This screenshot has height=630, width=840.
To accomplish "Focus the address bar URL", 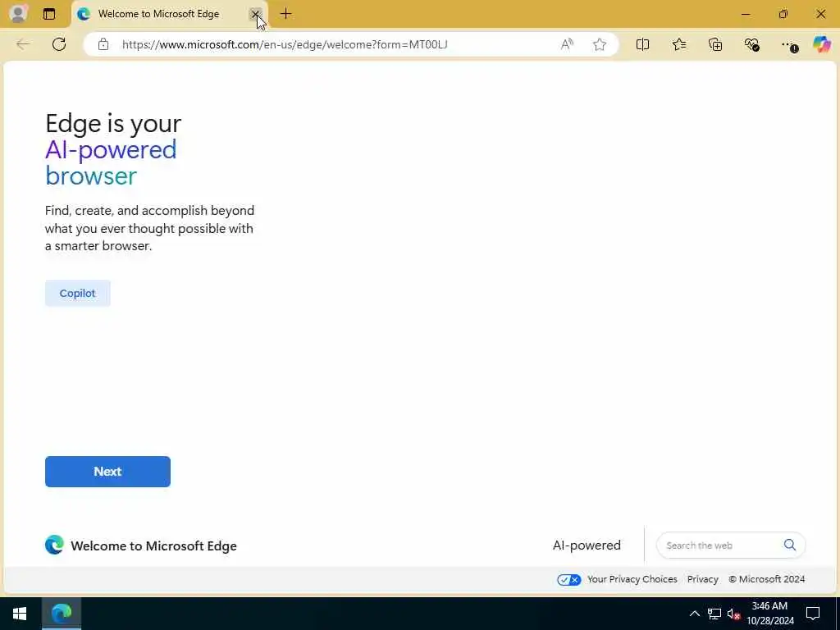I will pyautogui.click(x=285, y=44).
